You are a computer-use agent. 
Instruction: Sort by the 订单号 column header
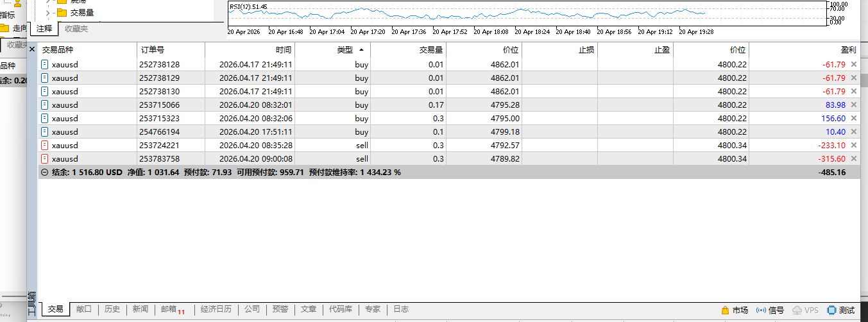[171, 49]
